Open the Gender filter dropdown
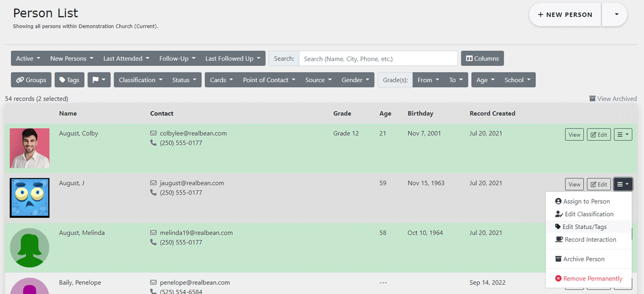 coord(355,80)
